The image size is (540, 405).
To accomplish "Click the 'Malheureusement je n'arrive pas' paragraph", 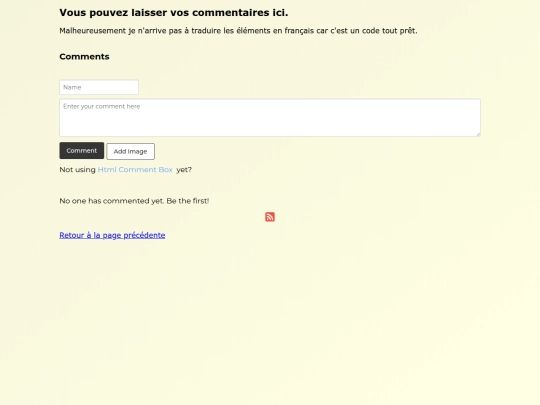I will pos(238,31).
